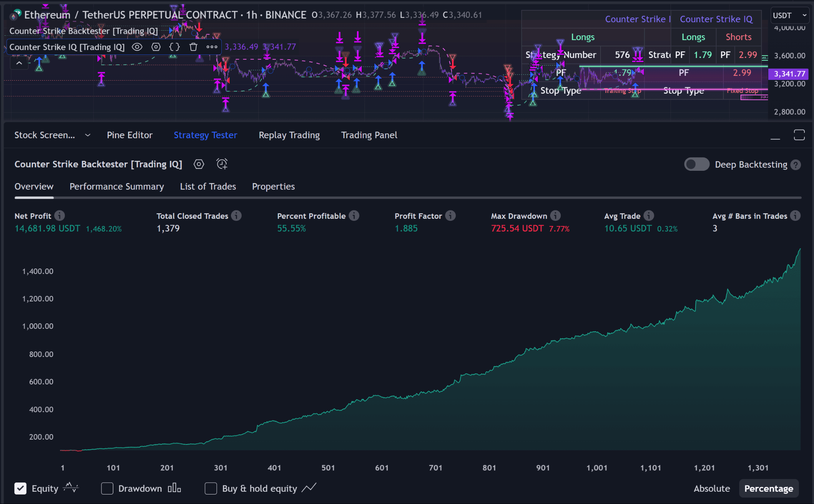This screenshot has width=814, height=504.
Task: Click the Drawdown bars icon
Action: 174,488
